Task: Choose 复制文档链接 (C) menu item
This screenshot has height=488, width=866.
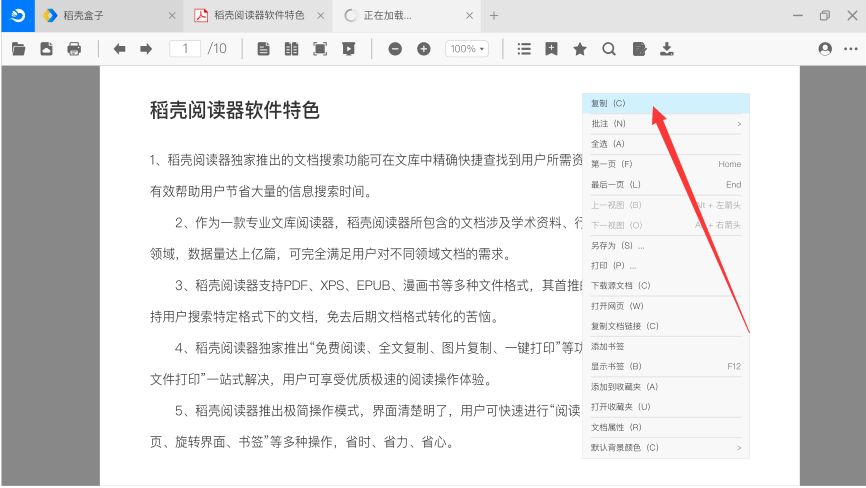Action: coord(666,326)
